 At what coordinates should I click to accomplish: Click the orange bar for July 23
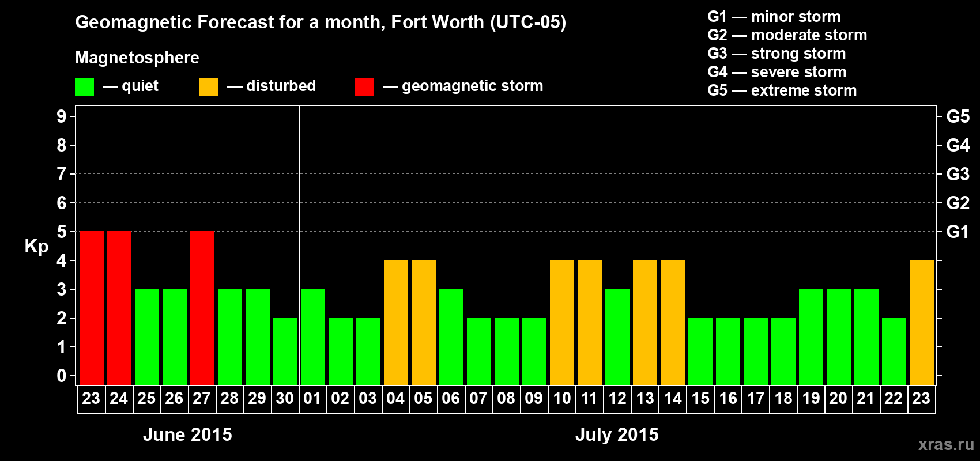[x=922, y=322]
